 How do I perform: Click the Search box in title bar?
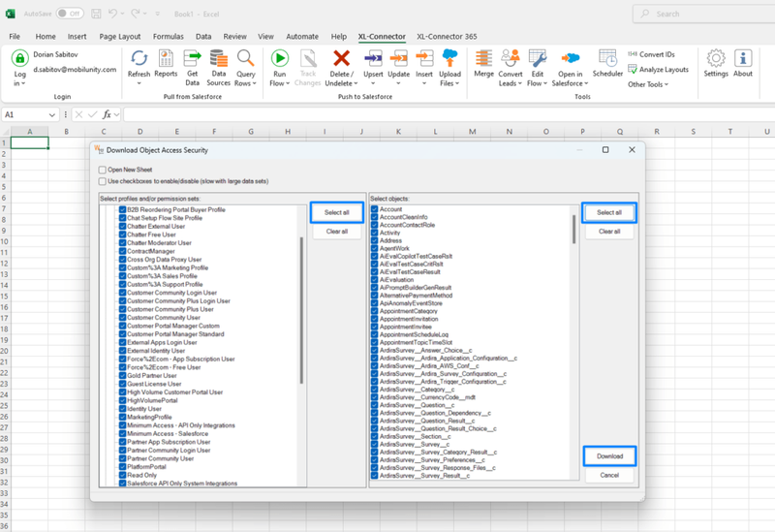pyautogui.click(x=704, y=14)
